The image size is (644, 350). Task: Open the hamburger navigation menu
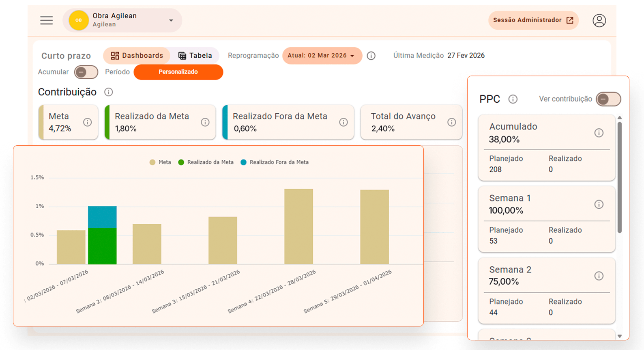[47, 20]
